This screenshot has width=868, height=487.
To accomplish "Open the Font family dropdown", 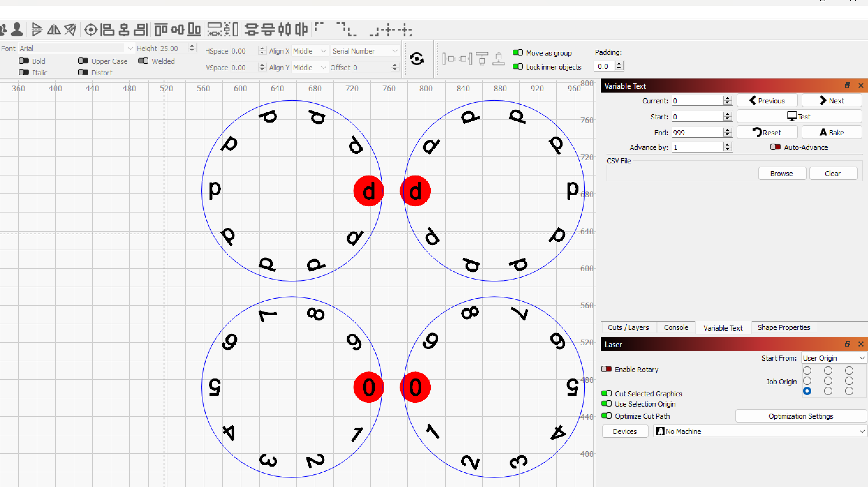I will pyautogui.click(x=130, y=48).
